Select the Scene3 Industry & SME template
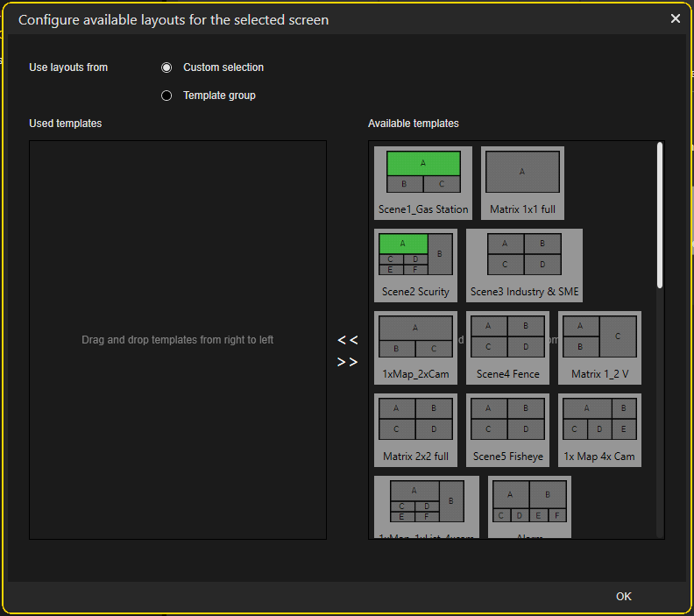694x616 pixels. (524, 265)
